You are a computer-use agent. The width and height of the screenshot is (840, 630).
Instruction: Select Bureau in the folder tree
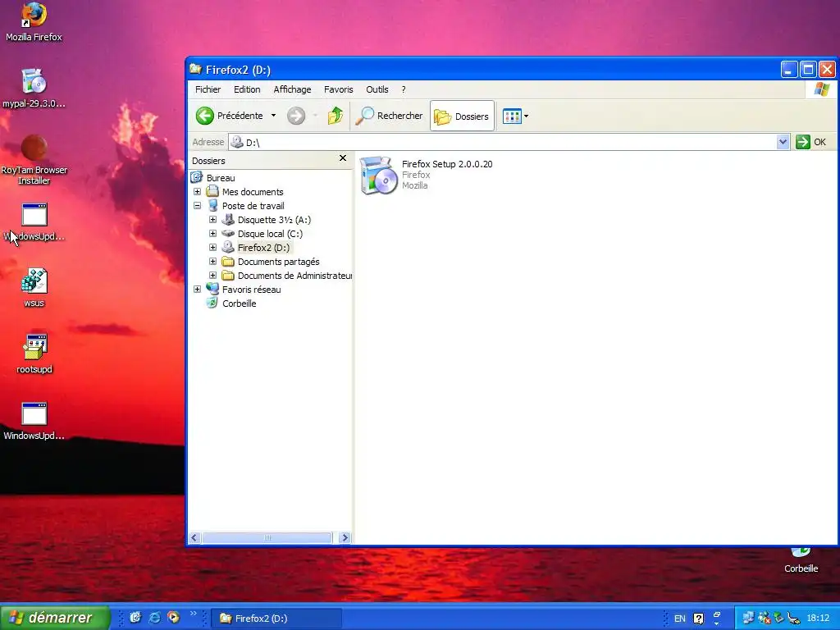(x=221, y=178)
